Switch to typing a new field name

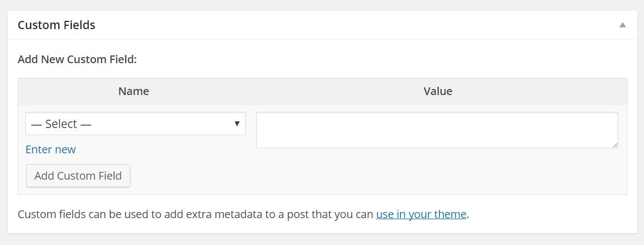click(x=50, y=149)
